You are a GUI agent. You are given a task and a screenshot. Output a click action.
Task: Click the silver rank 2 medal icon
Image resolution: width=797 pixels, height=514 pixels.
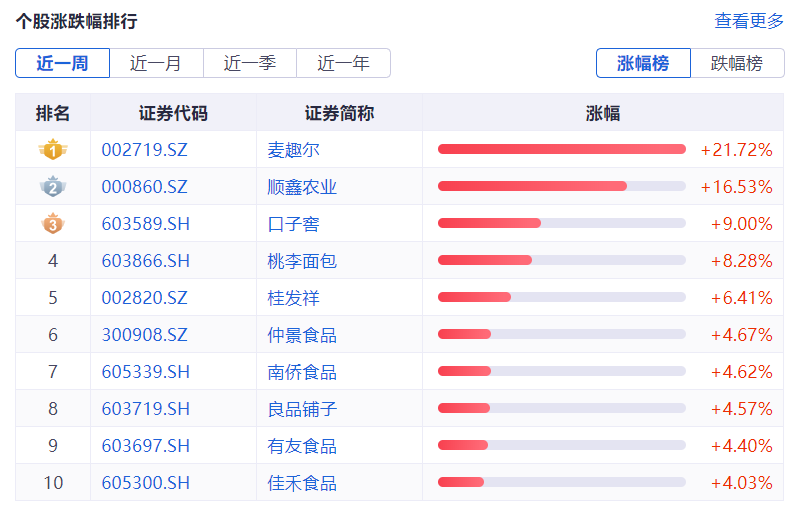click(53, 187)
